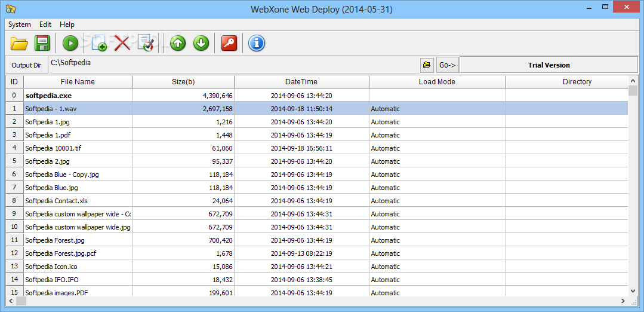
Task: Move item down with green down-arrow
Action: point(201,43)
